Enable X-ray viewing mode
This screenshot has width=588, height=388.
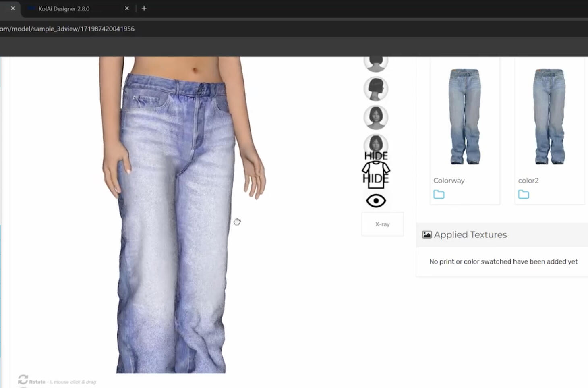pos(382,224)
